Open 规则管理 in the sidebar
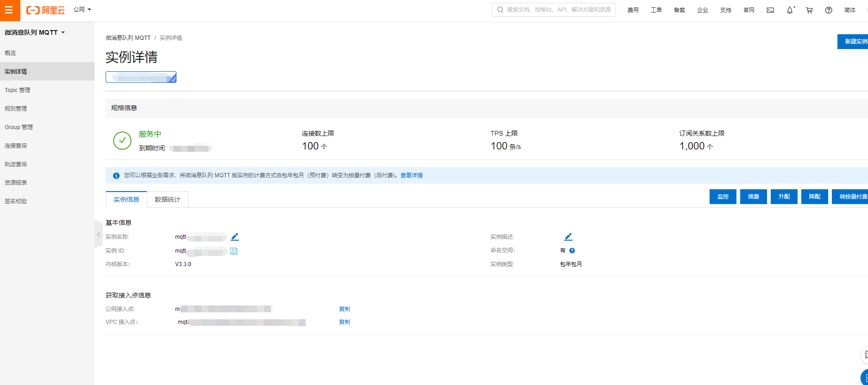This screenshot has height=385, width=868. point(47,109)
